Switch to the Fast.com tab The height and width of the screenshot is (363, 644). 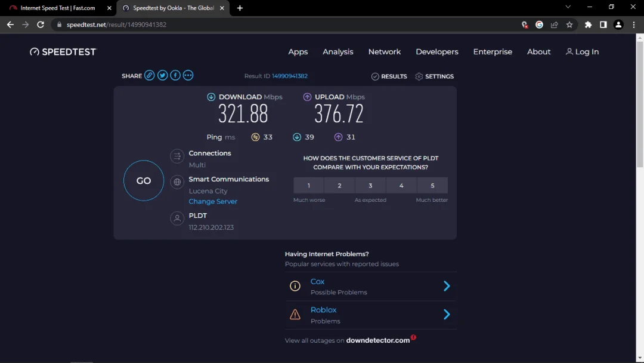tap(57, 8)
